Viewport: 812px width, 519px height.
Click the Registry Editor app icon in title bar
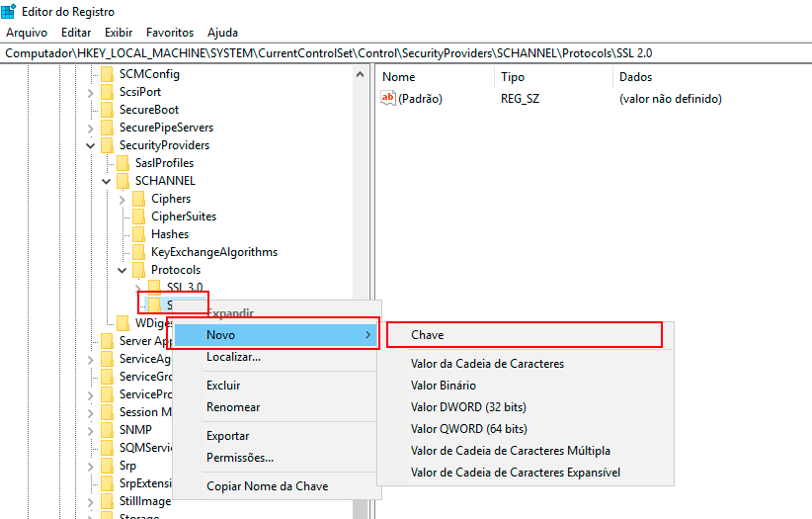(8, 11)
